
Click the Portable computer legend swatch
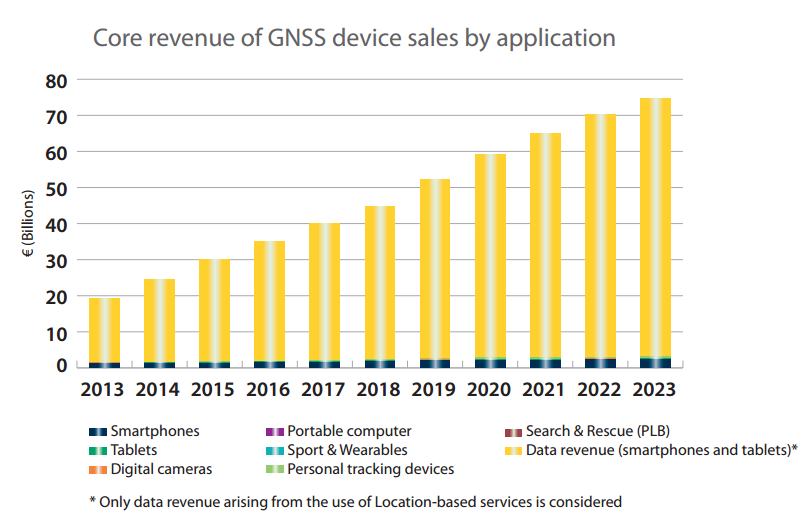[x=274, y=432]
